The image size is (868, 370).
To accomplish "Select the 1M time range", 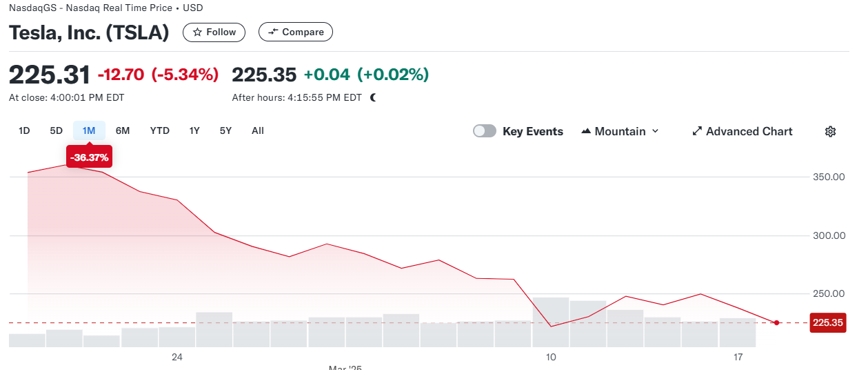I will [x=89, y=130].
